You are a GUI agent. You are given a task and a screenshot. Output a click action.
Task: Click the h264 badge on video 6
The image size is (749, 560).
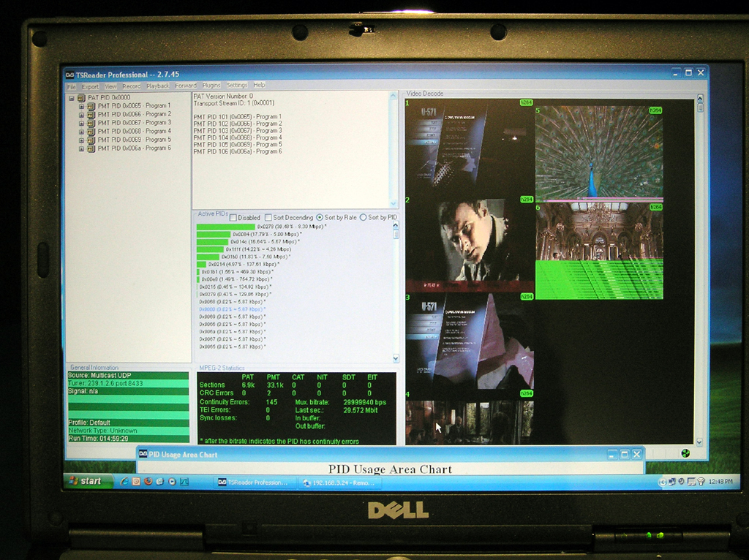click(655, 207)
